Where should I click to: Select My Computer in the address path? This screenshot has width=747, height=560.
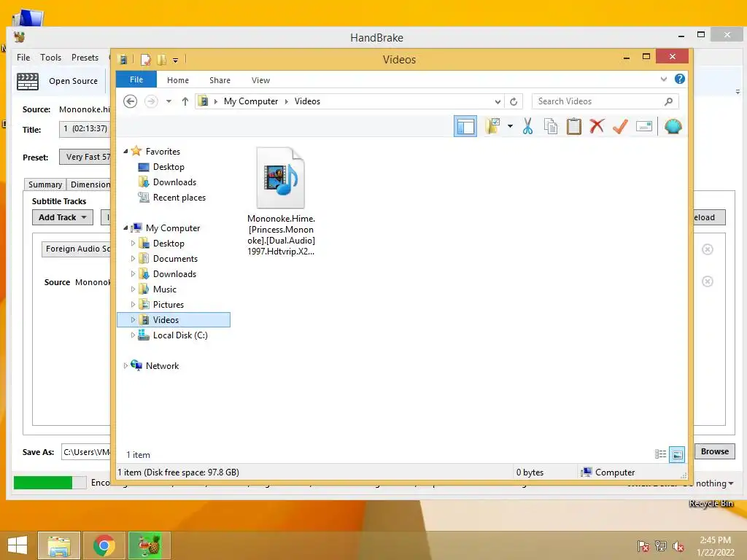click(251, 101)
